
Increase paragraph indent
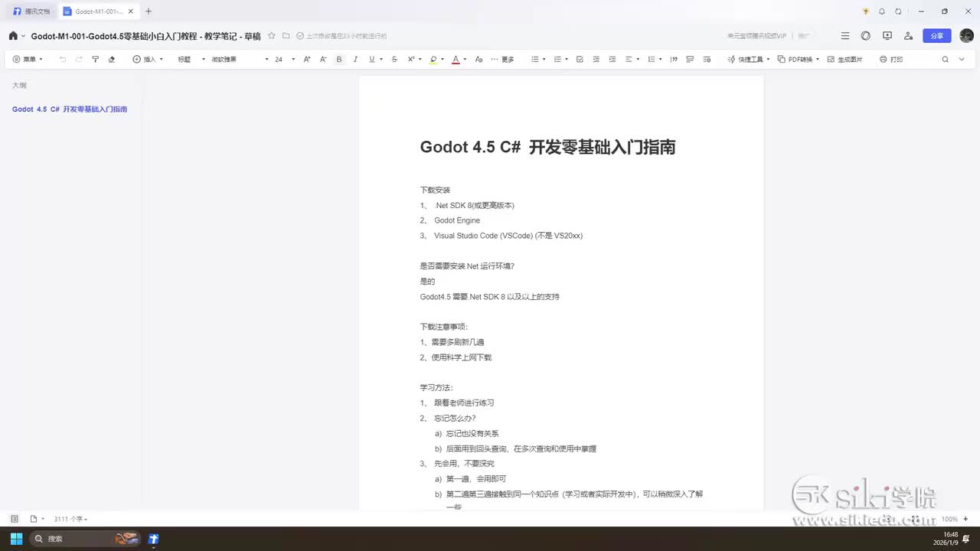pyautogui.click(x=612, y=59)
